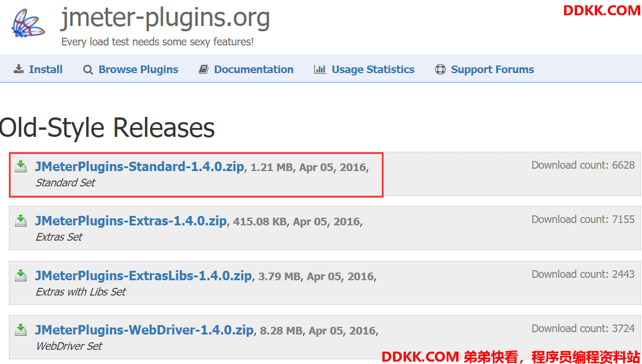Click the Install download icon
The height and width of the screenshot is (364, 642).
(x=18, y=69)
